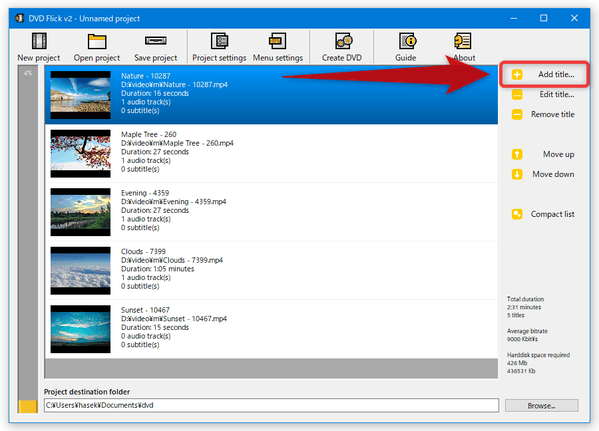Remove the selected title
Image resolution: width=599 pixels, height=431 pixels.
tap(543, 114)
